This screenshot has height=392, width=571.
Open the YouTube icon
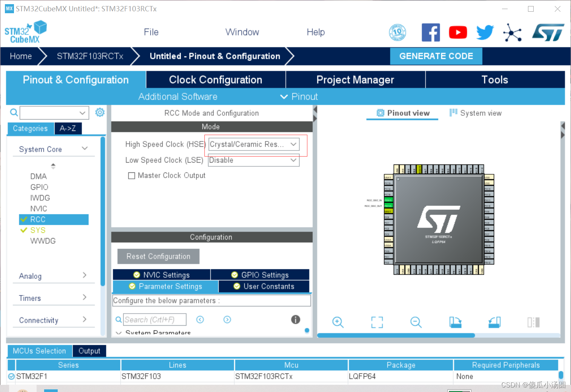[x=457, y=32]
